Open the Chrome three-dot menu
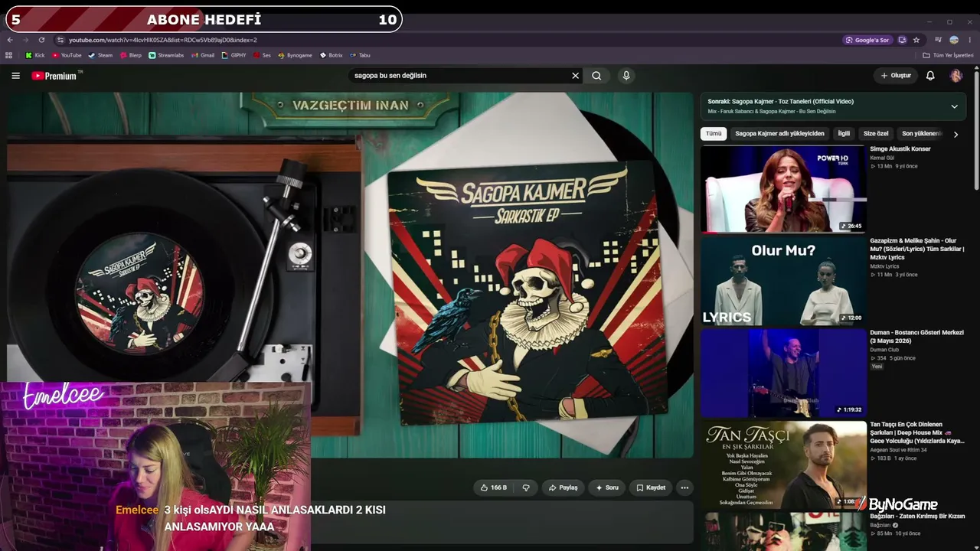 coord(969,40)
